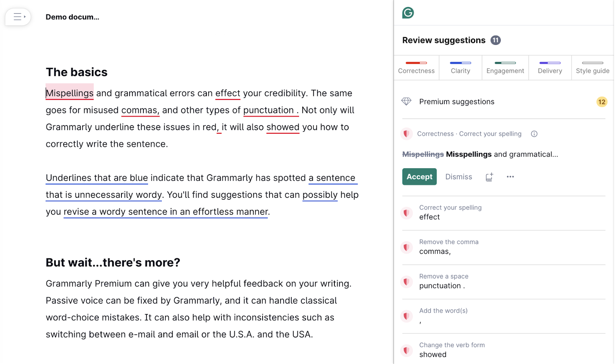Open the info icon near 'Correct your spelling'
Viewport: 615px width, 364px height.
point(534,134)
